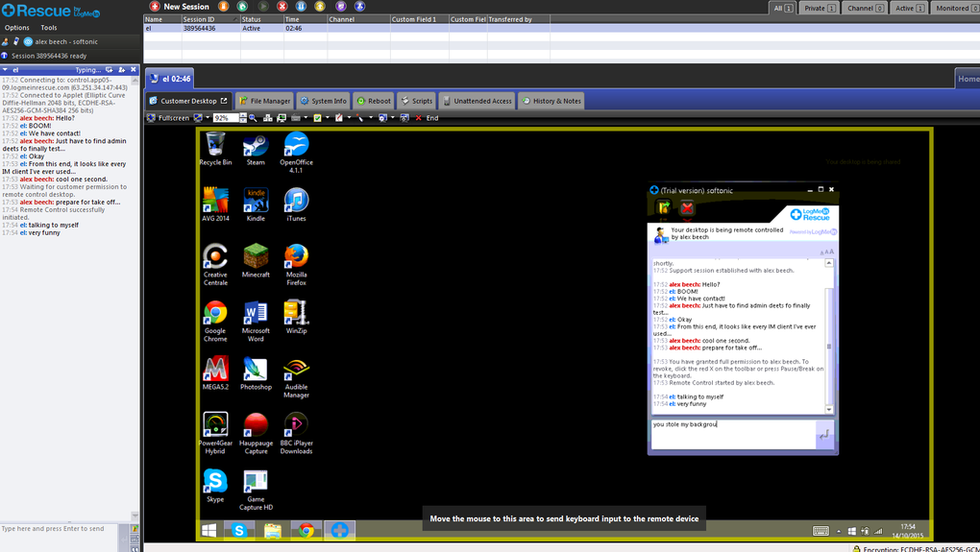This screenshot has width=980, height=552.
Task: Click the on-screen keyboard icon in tray
Action: (821, 532)
